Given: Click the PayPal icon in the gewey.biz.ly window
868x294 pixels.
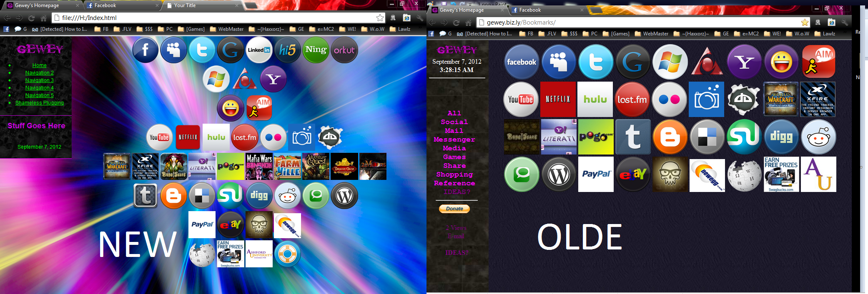Looking at the screenshot, I should pyautogui.click(x=596, y=174).
